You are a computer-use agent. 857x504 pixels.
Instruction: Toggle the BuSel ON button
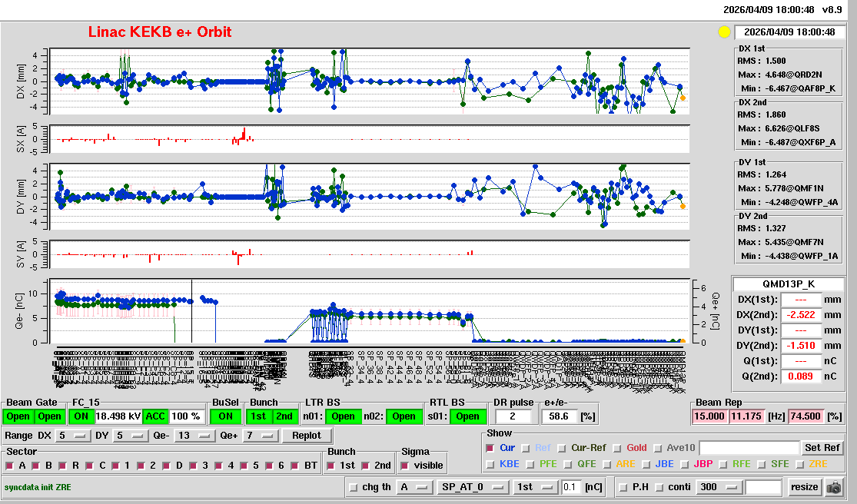(224, 416)
